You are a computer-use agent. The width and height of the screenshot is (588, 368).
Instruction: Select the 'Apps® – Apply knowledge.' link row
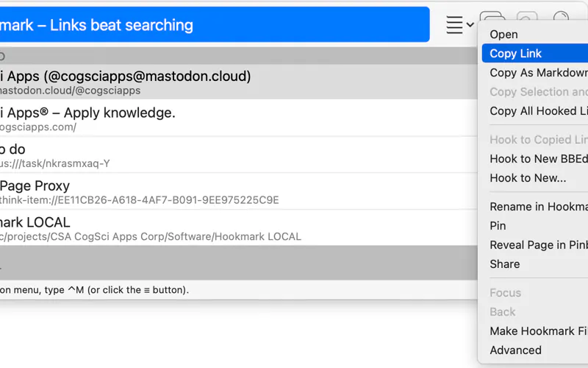[x=238, y=118]
